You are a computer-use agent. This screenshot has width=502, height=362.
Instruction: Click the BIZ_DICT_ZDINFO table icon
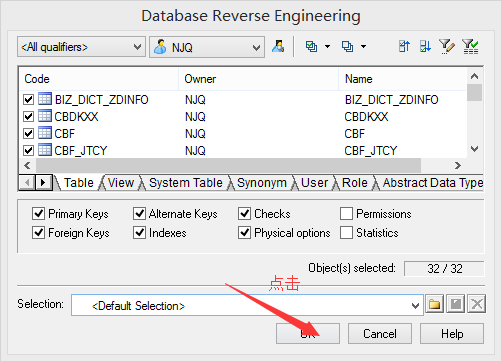pyautogui.click(x=45, y=99)
